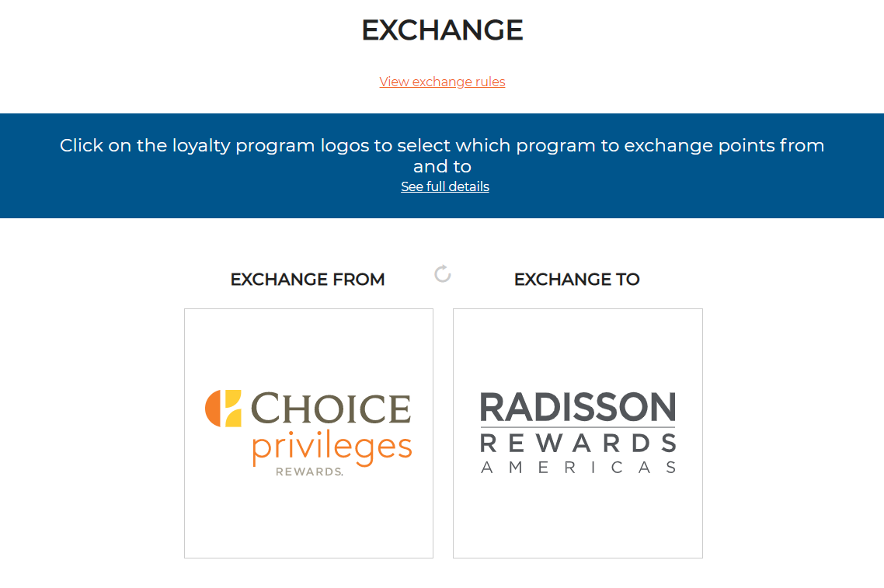The width and height of the screenshot is (884, 588).
Task: Select the loyalty program under EXCHANGE FROM
Action: coord(308,433)
